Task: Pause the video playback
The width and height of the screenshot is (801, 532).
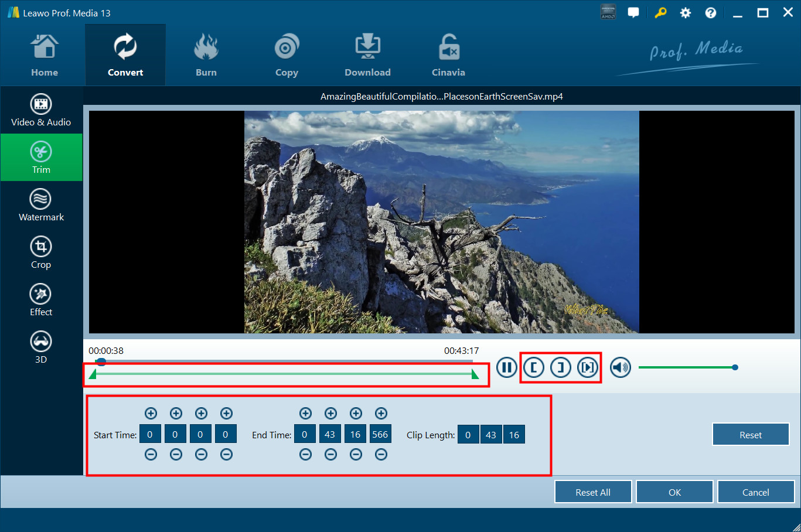Action: 507,367
